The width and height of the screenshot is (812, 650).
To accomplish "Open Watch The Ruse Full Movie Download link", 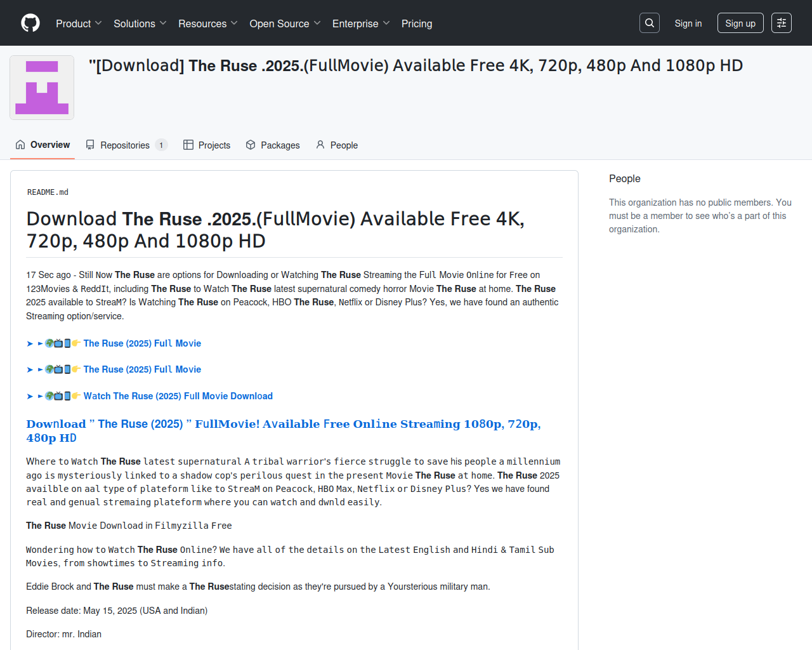I will point(178,396).
